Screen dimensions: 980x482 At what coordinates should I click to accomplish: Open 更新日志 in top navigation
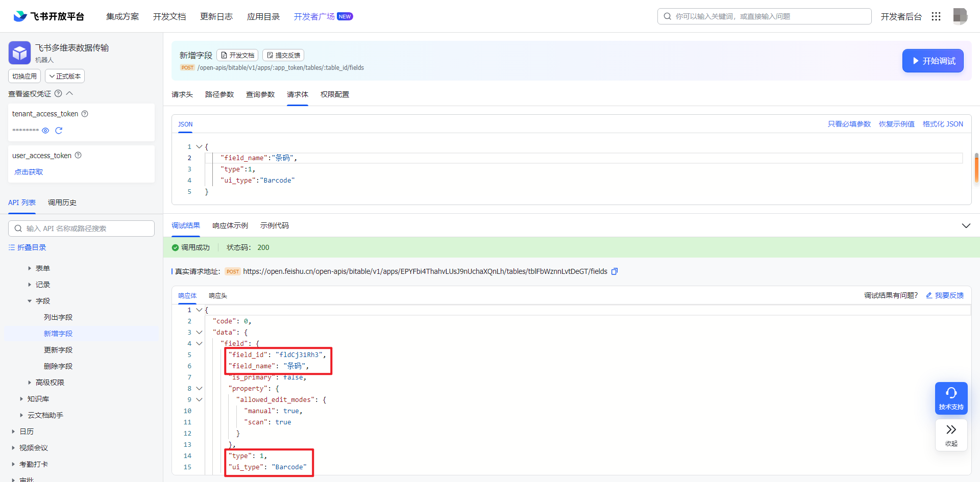click(216, 16)
